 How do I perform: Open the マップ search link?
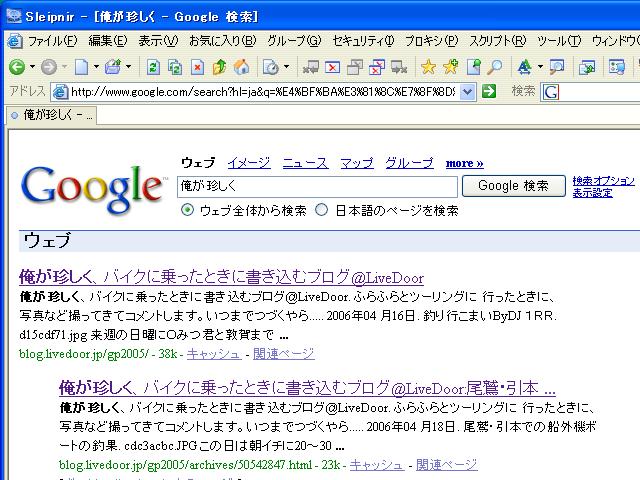[x=357, y=163]
